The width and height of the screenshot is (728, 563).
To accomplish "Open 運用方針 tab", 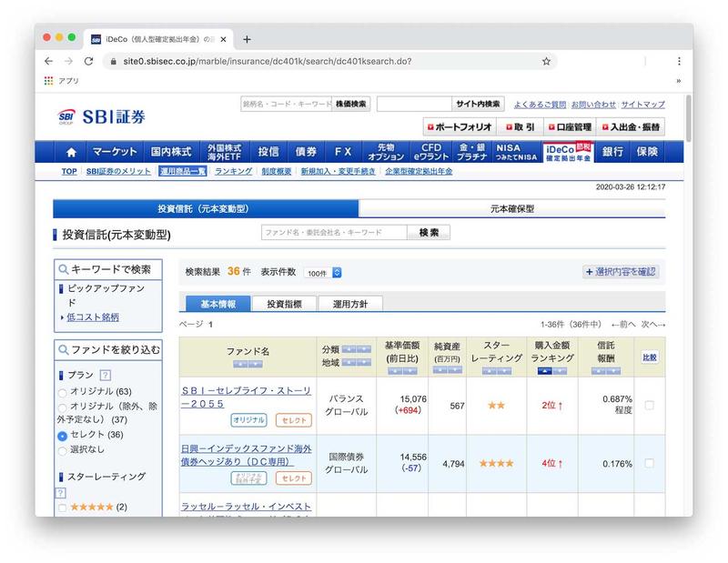I will point(350,304).
